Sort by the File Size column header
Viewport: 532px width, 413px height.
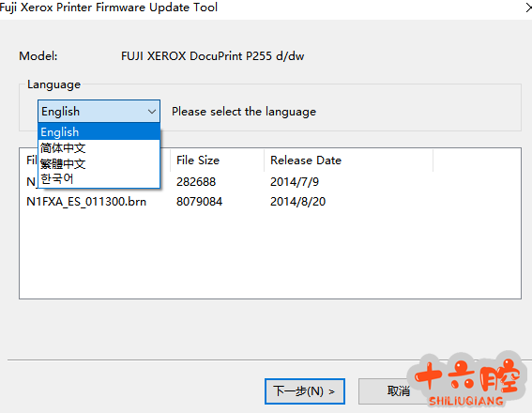[217, 161]
